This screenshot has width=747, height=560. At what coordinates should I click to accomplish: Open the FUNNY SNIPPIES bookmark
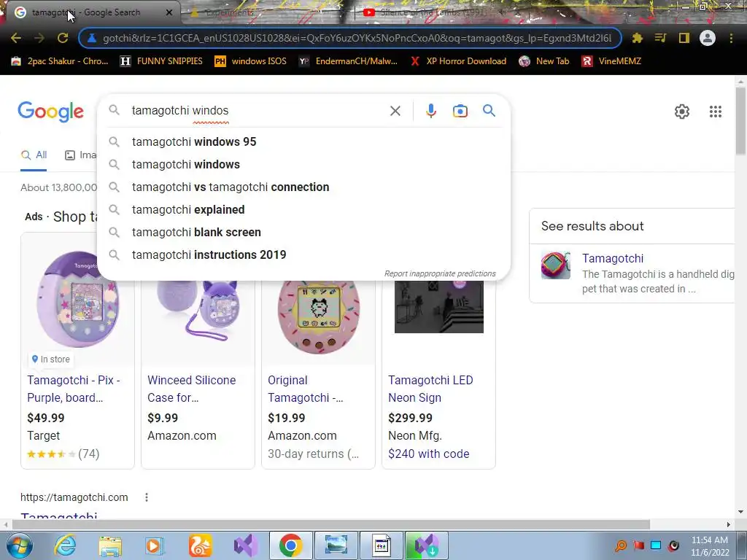click(x=162, y=61)
